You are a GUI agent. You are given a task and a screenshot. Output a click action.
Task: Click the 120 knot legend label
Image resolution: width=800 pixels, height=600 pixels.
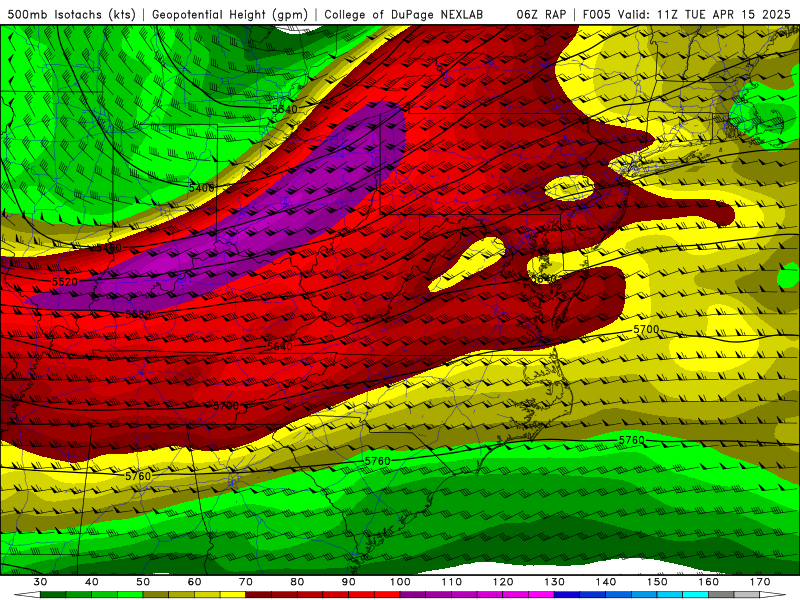[x=503, y=582]
